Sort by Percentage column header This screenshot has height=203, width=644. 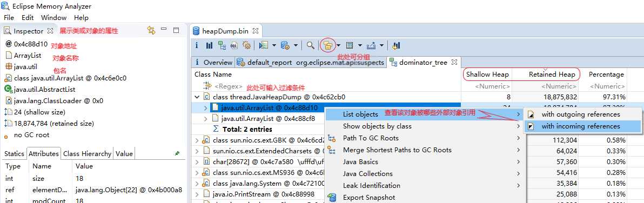tap(606, 74)
